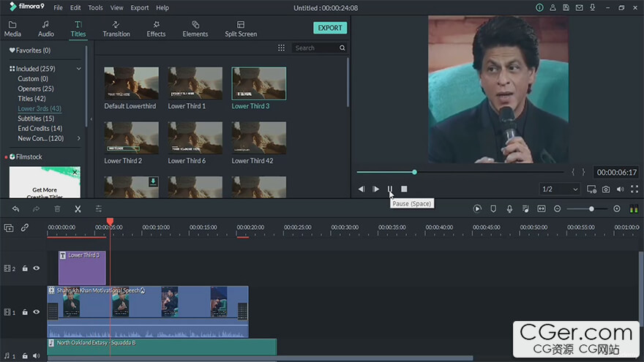This screenshot has height=362, width=644.
Task: Open the audio mixer icon
Action: [x=525, y=209]
